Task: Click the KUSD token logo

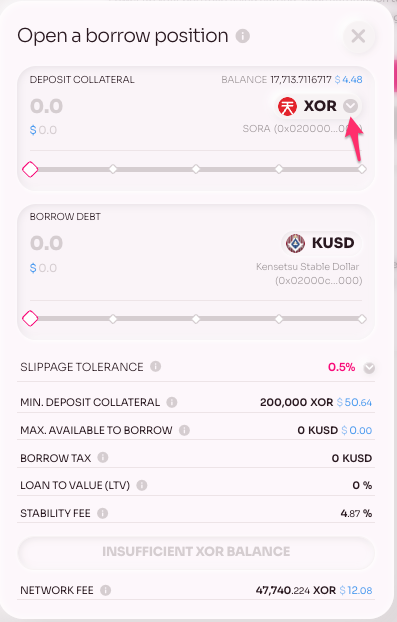Action: click(x=295, y=243)
